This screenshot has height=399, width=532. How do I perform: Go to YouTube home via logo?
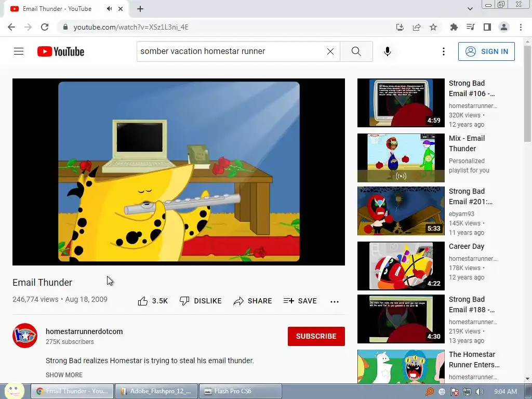coord(61,51)
